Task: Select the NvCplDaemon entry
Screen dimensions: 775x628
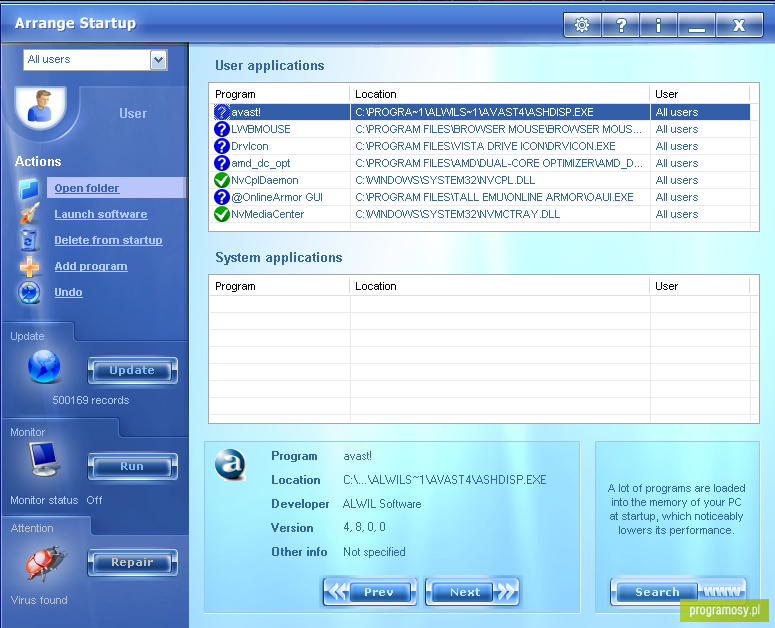Action: tap(482, 180)
